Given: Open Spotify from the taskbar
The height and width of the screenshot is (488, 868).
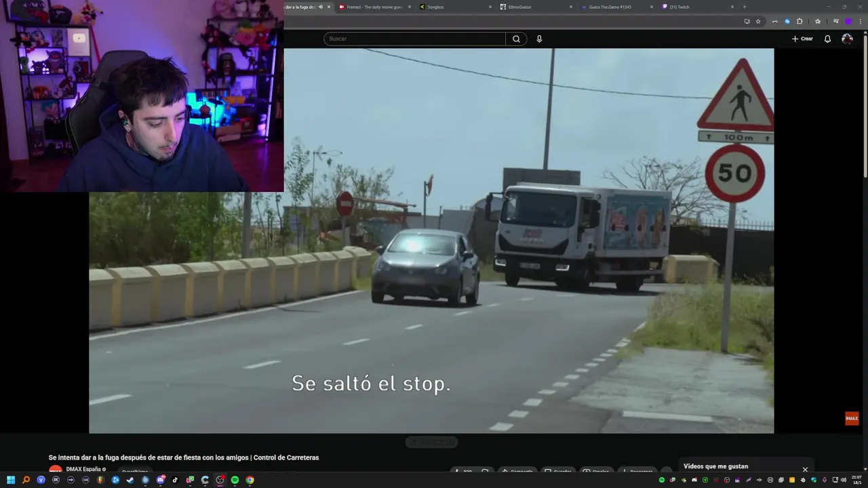Looking at the screenshot, I should click(235, 480).
